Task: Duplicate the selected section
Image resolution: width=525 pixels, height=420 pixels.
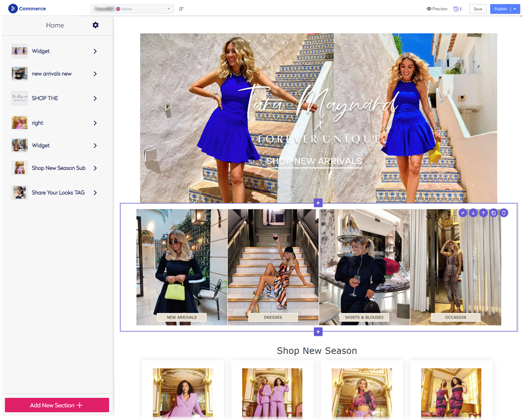Action: click(493, 213)
